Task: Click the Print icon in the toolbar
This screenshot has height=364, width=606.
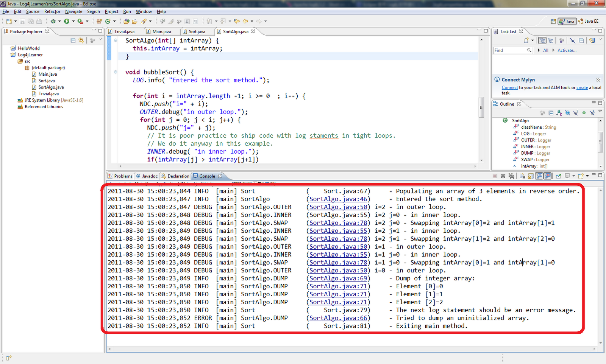Action: click(38, 21)
